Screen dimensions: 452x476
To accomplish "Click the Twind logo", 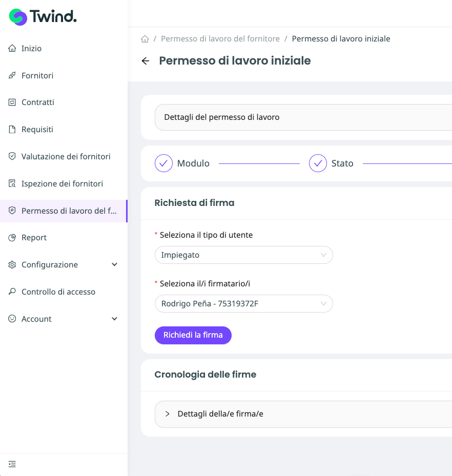I will [x=43, y=17].
